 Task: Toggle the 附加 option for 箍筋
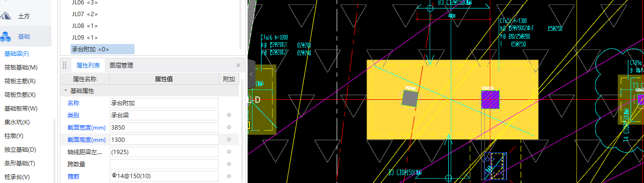pos(229,176)
